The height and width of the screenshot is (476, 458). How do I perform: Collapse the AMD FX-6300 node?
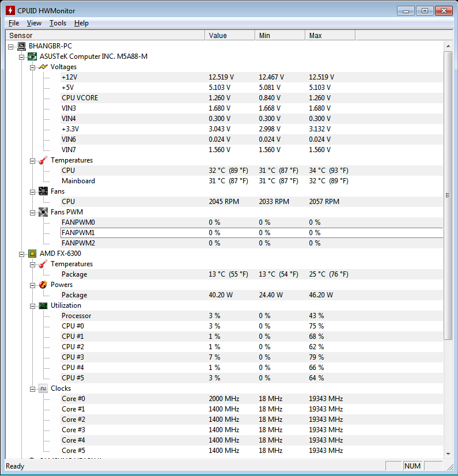tap(21, 254)
